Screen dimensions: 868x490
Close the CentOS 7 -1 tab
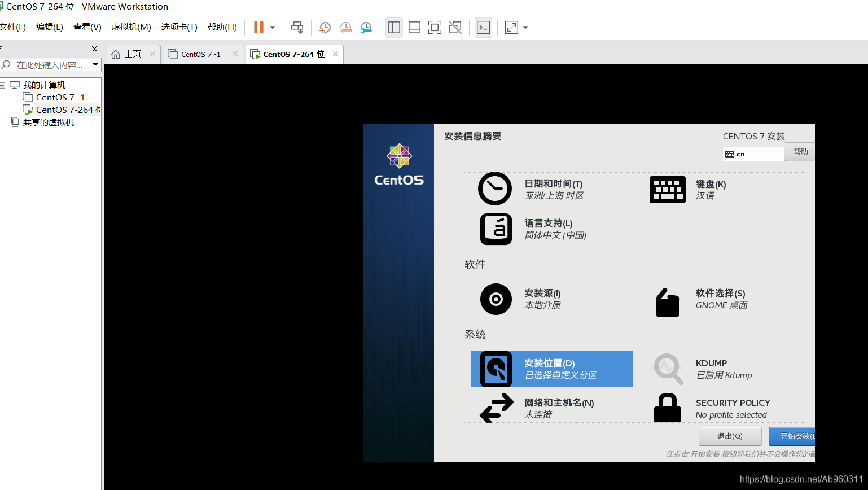pyautogui.click(x=235, y=54)
